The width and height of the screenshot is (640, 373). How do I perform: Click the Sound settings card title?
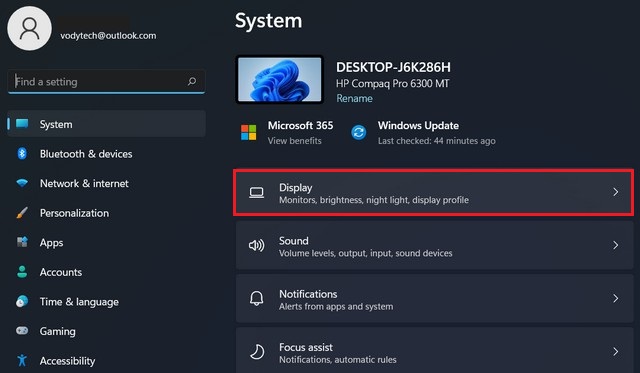pyautogui.click(x=293, y=241)
